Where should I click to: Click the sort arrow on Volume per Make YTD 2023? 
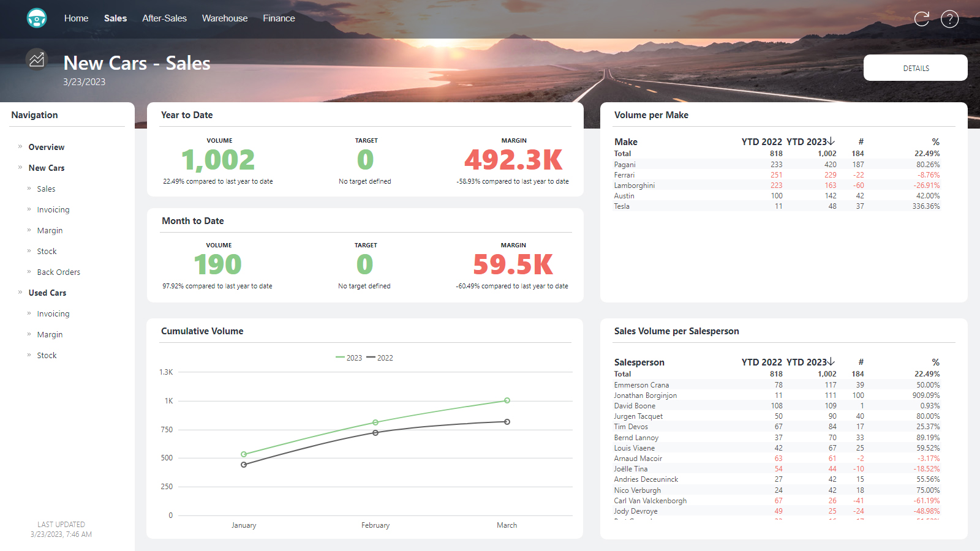tap(831, 141)
